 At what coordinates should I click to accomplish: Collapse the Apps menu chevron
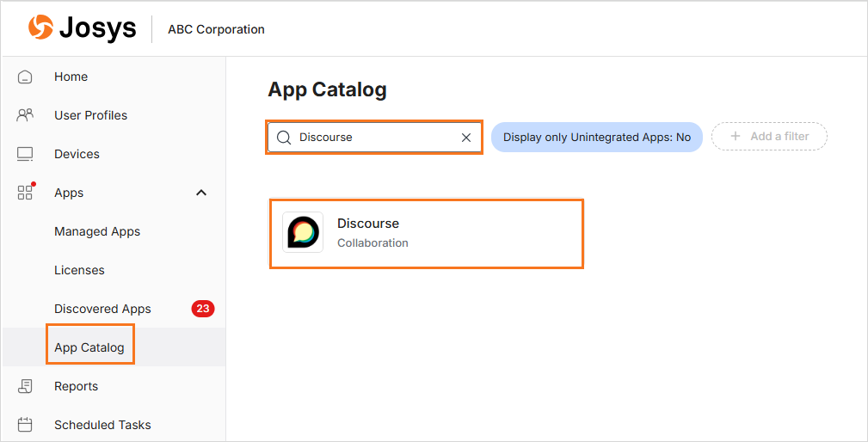click(x=201, y=193)
